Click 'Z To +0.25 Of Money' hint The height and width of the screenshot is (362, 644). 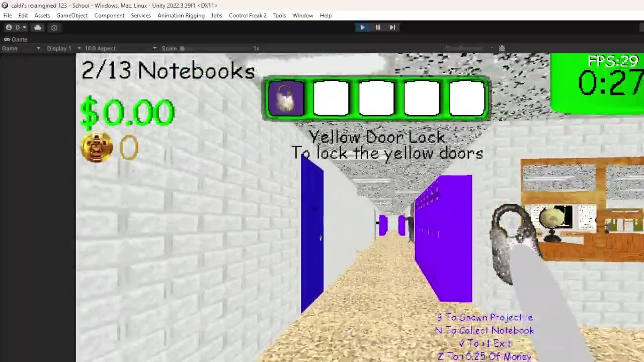(x=484, y=356)
